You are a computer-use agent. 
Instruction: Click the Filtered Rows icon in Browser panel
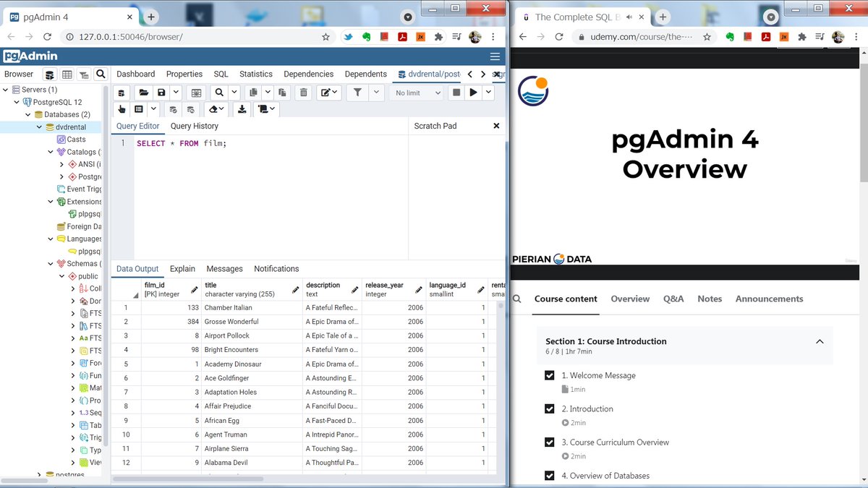(84, 74)
